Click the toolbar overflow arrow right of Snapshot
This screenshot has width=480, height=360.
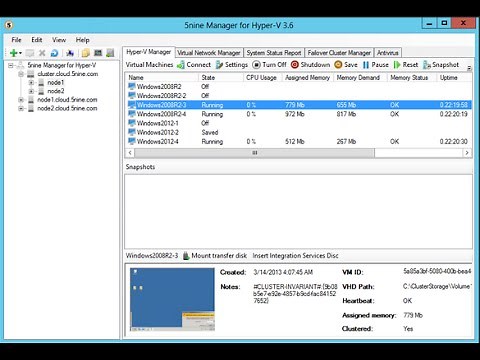469,68
